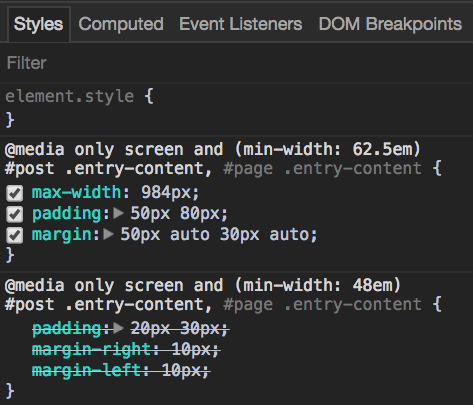
Task: Select the DOM Breakpoints tab
Action: point(390,24)
